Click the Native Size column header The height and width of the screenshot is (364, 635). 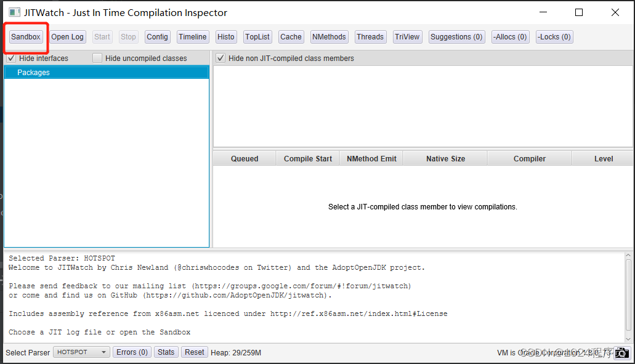[445, 159]
